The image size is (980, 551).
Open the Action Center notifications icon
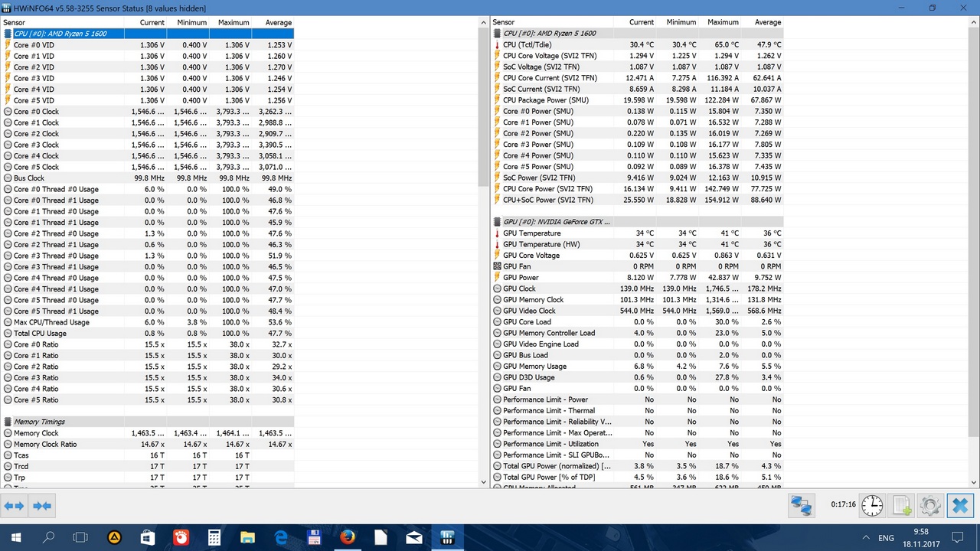coord(957,537)
